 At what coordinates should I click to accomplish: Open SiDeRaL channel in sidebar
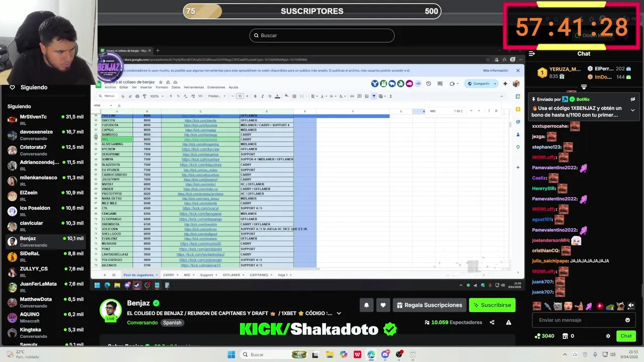click(x=45, y=256)
